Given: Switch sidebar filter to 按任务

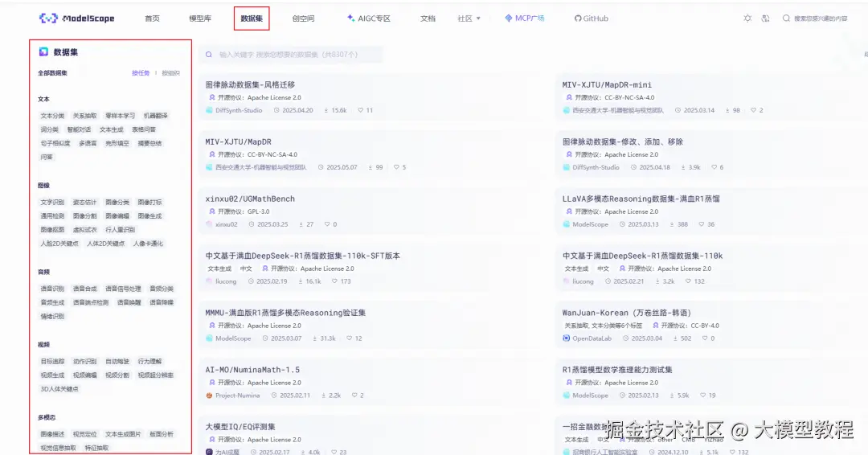Looking at the screenshot, I should (141, 73).
